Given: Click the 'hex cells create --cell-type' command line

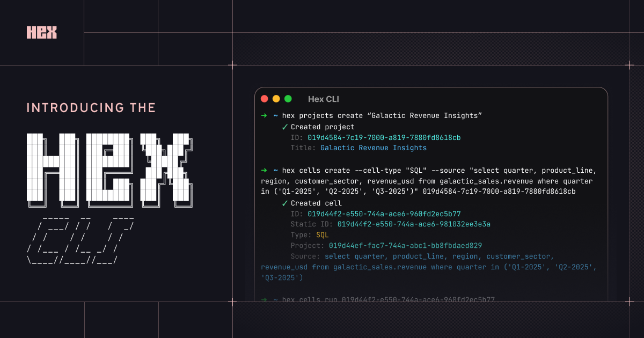Looking at the screenshot, I should (440, 171).
